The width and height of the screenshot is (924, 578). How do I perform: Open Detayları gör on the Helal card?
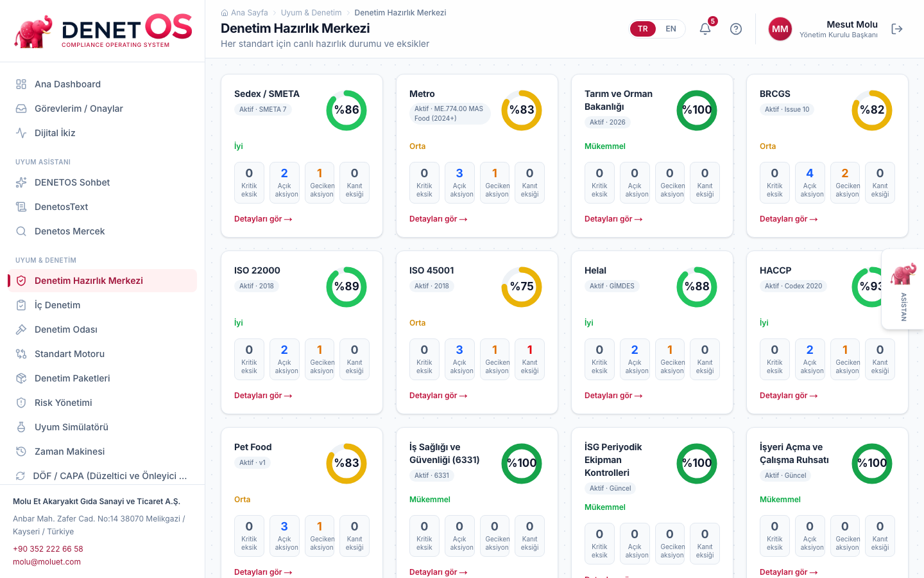point(613,396)
